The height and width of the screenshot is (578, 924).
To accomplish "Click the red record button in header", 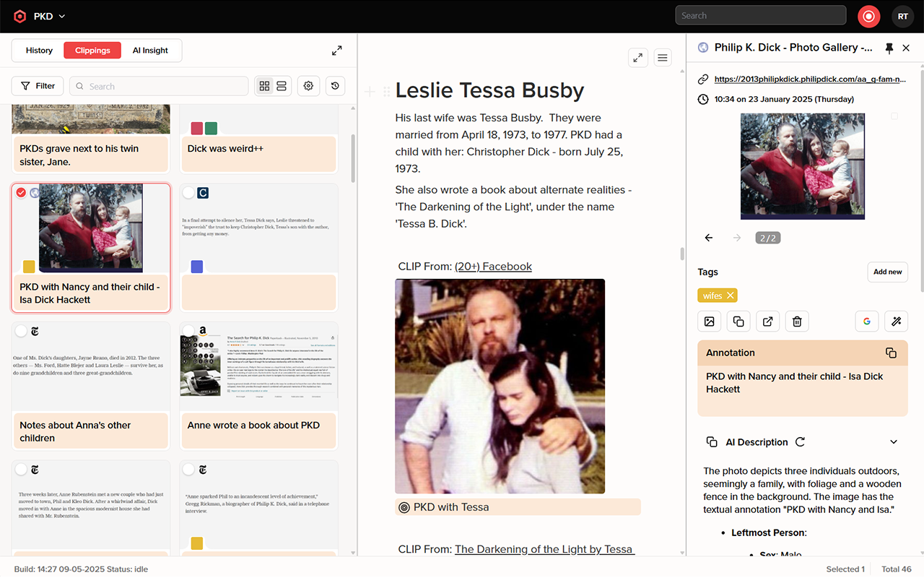I will (x=868, y=16).
